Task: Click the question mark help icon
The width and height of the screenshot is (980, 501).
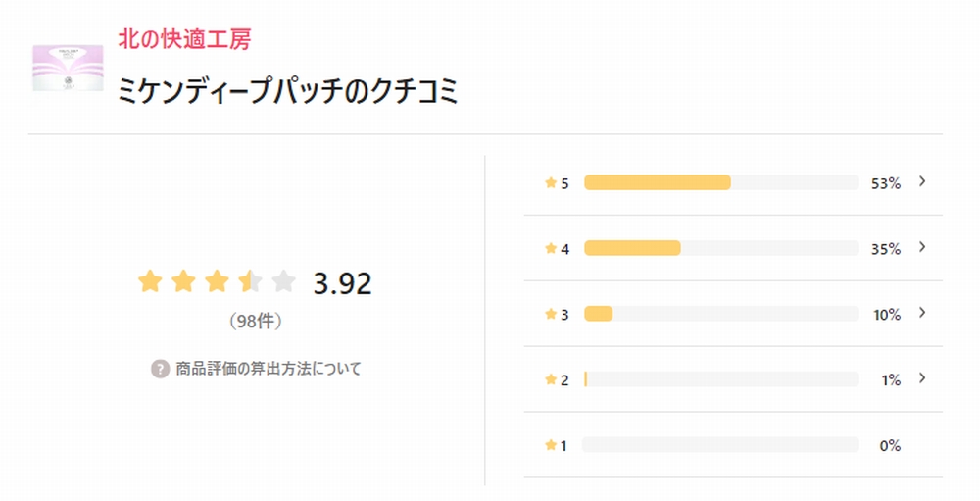Action: tap(160, 369)
